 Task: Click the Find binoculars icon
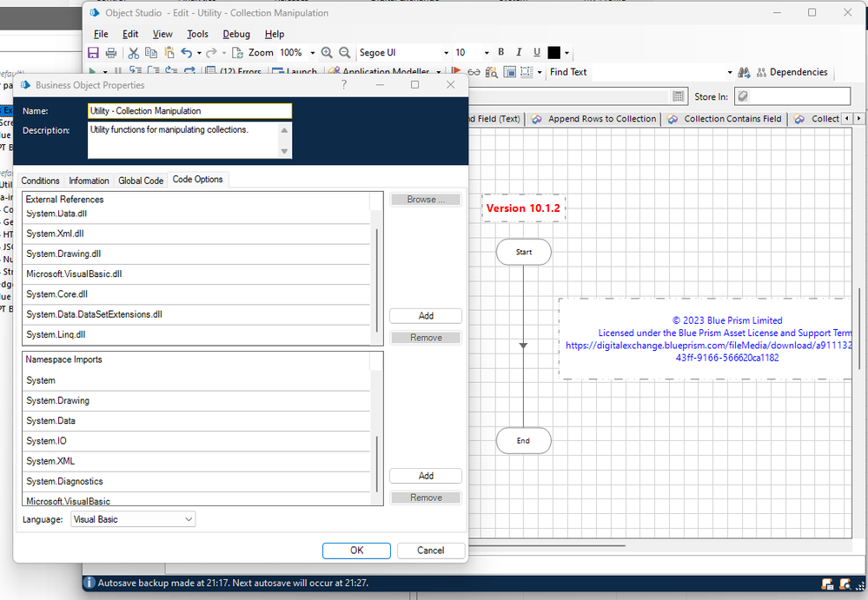[744, 72]
